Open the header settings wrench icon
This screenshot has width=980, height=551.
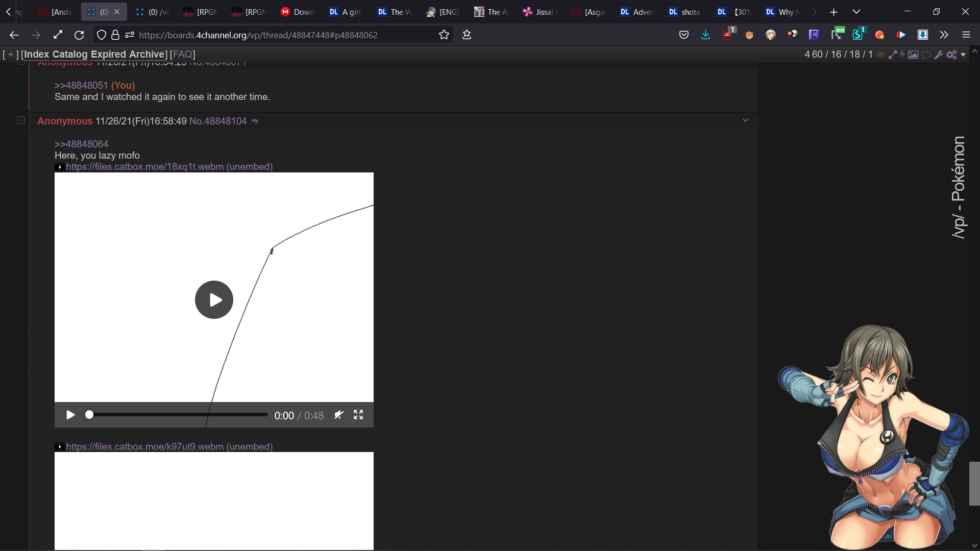click(939, 55)
